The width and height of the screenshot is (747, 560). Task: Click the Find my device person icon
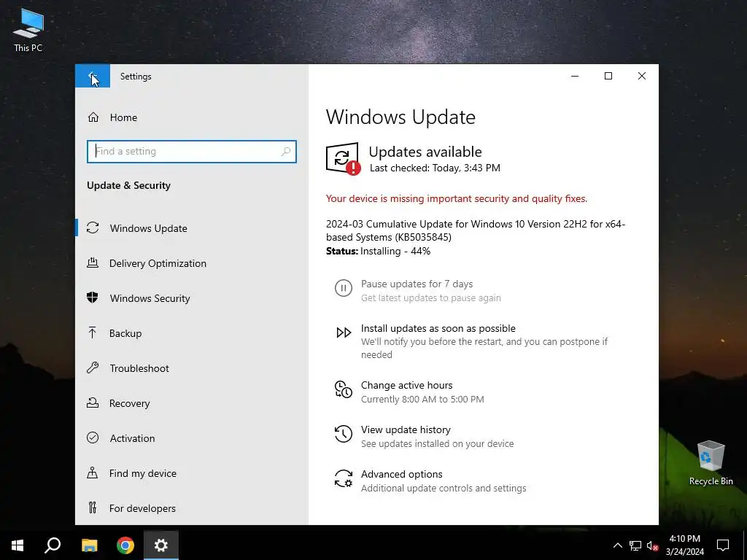pyautogui.click(x=93, y=472)
